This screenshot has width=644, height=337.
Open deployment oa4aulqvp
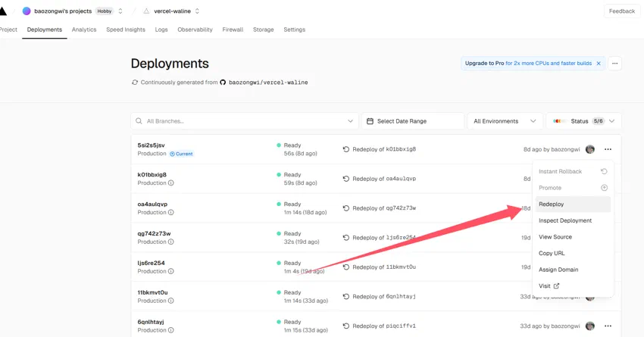[x=152, y=204]
